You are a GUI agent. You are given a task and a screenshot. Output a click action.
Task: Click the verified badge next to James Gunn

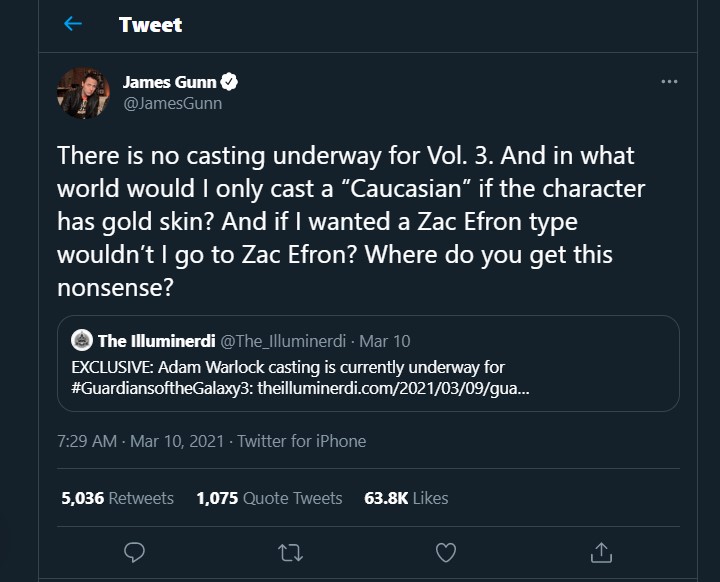tap(230, 82)
